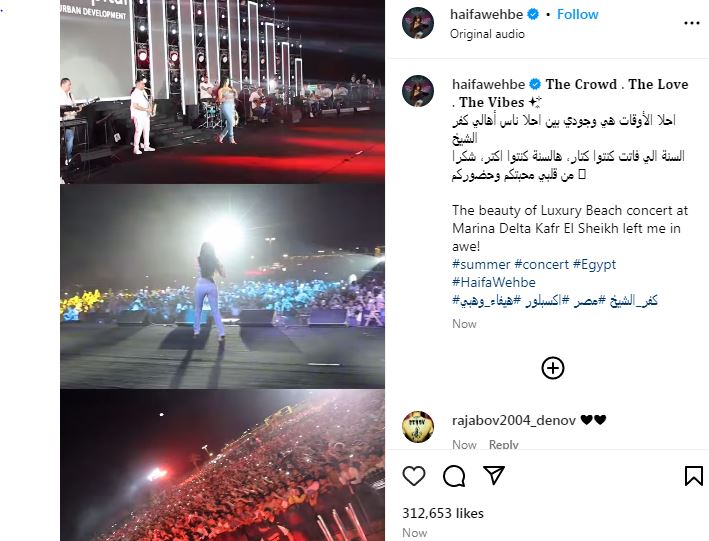Open the three-dots more options menu
709x541 pixels.
[x=692, y=23]
